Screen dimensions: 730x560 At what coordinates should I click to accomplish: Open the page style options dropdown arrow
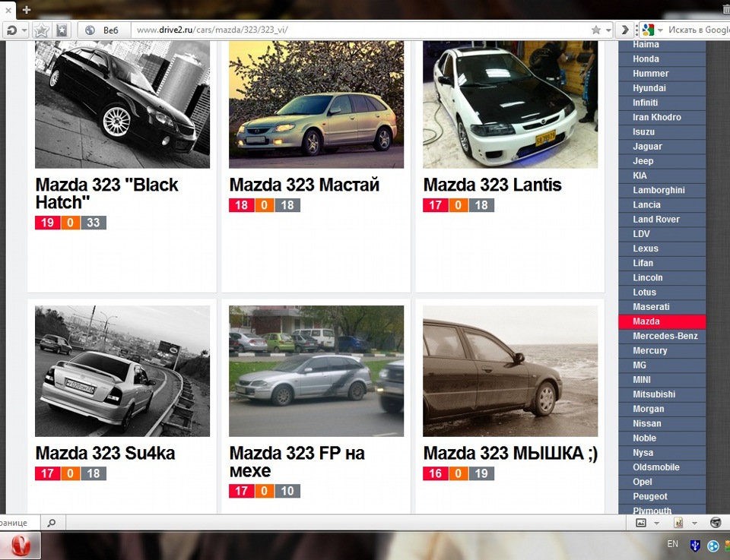click(694, 524)
